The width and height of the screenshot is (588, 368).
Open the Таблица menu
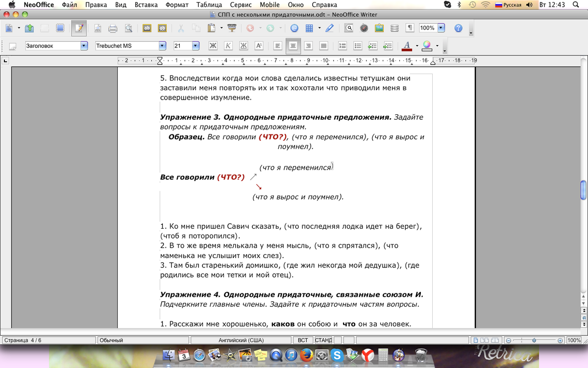(x=209, y=4)
